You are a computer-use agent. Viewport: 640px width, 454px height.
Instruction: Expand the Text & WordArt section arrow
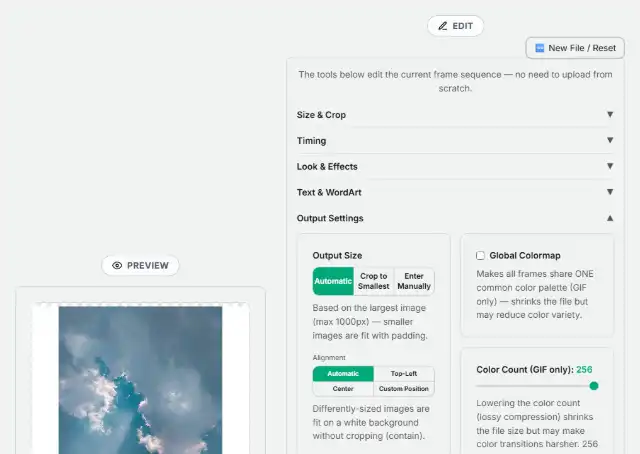coord(610,191)
